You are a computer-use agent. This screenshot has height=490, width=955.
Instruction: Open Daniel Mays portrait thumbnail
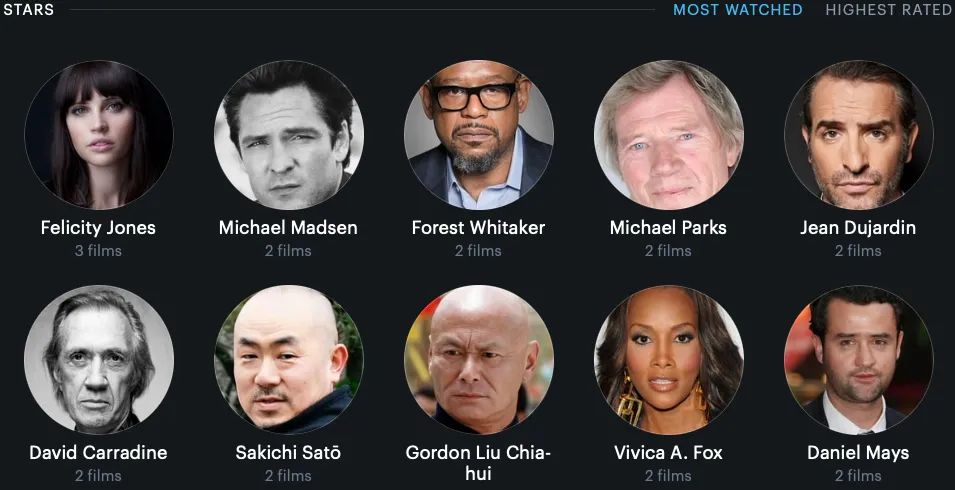pos(859,360)
